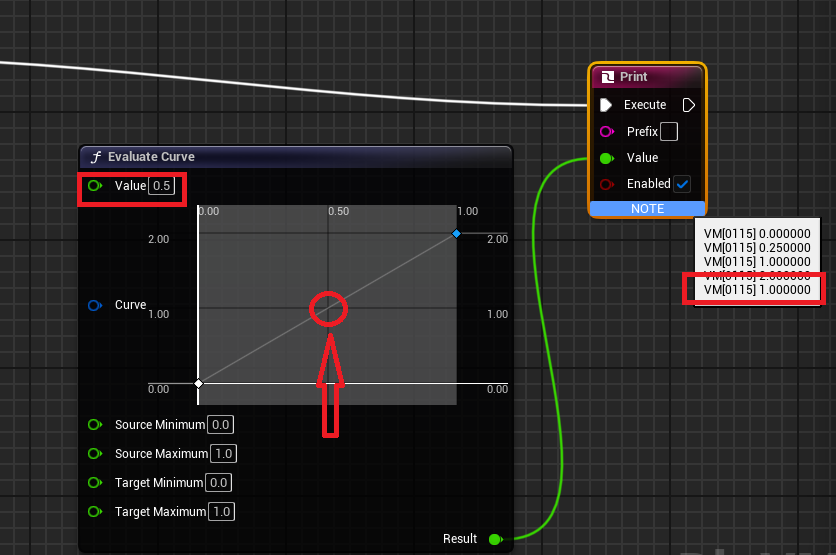Edit the Source Maximum field 1.0
Screen dimensions: 836x555
[x=223, y=454]
